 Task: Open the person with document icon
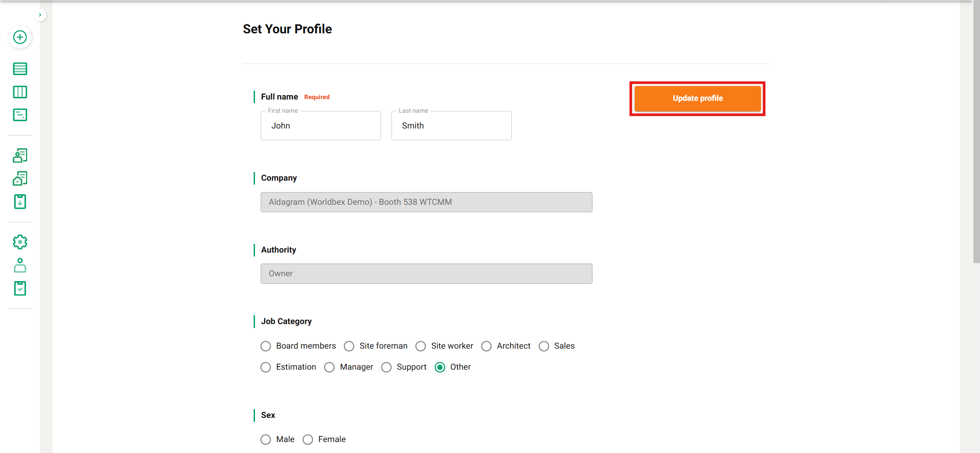20,155
